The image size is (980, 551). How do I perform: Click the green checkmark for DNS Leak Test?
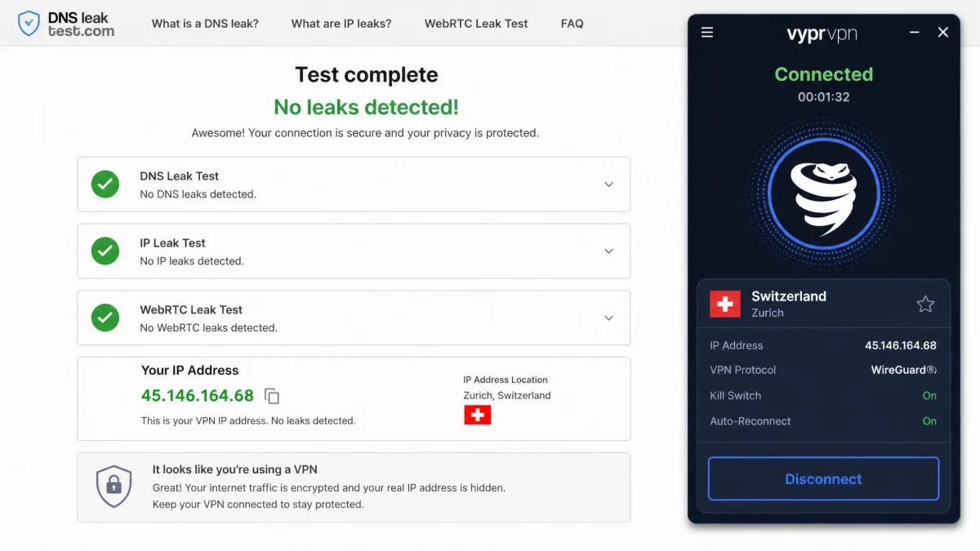tap(105, 184)
